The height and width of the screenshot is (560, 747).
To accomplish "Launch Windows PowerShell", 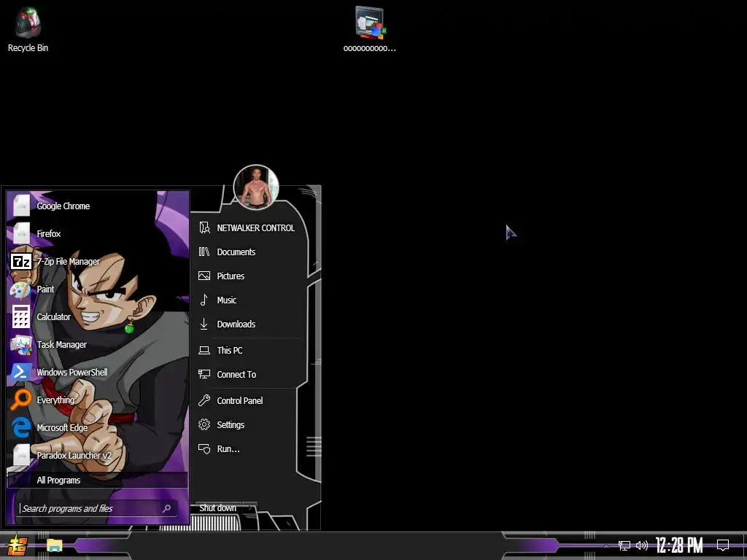I will 98,372.
